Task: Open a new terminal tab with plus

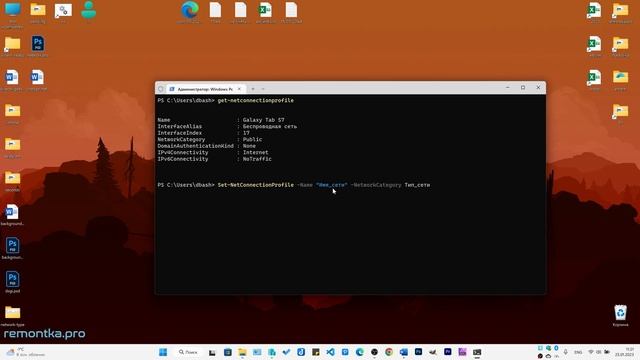Action: (253, 89)
